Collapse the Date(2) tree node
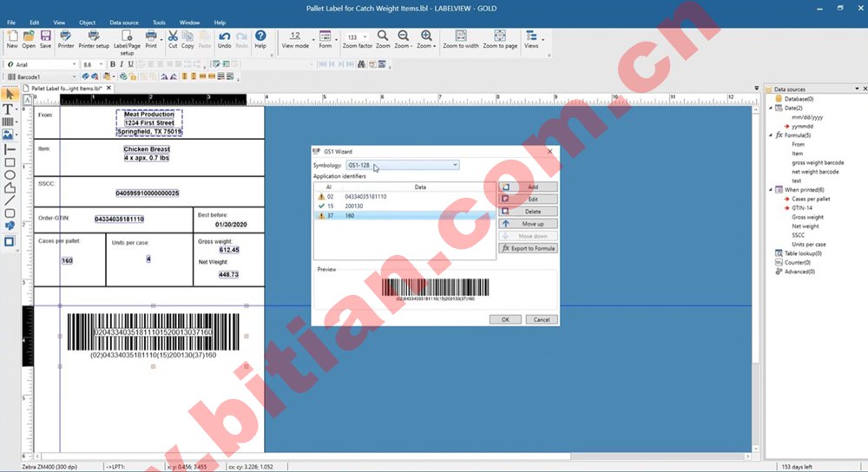The height and width of the screenshot is (472, 868). point(771,108)
